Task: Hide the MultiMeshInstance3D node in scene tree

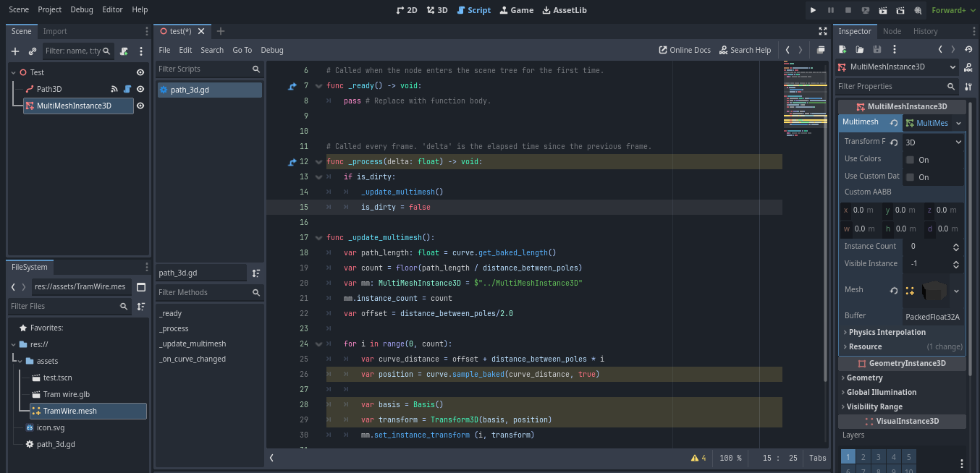Action: click(140, 106)
